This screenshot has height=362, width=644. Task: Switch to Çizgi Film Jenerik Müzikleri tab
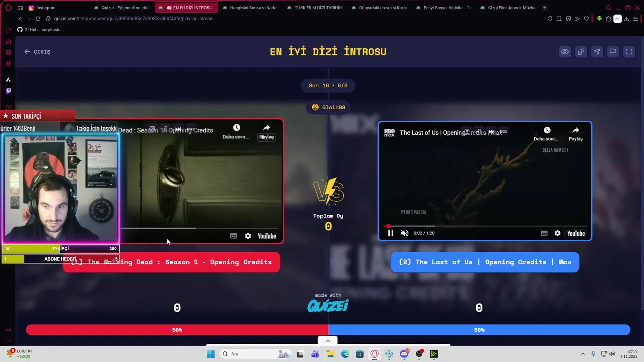507,8
